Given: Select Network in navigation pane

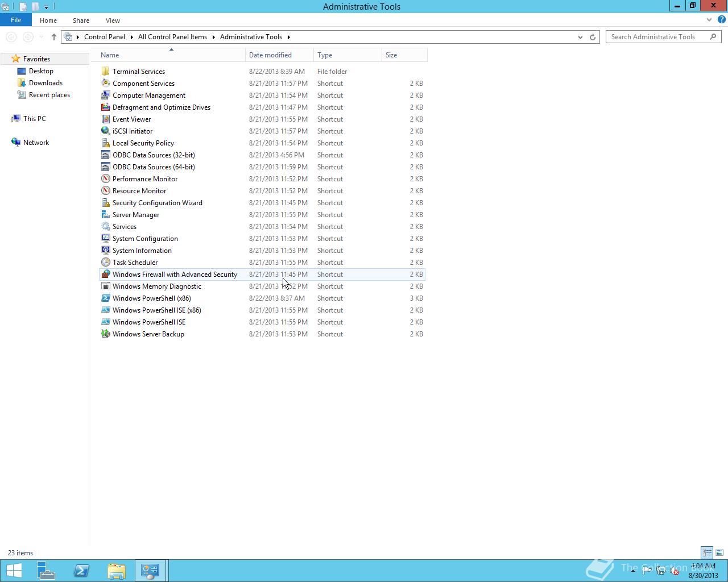Looking at the screenshot, I should [36, 143].
